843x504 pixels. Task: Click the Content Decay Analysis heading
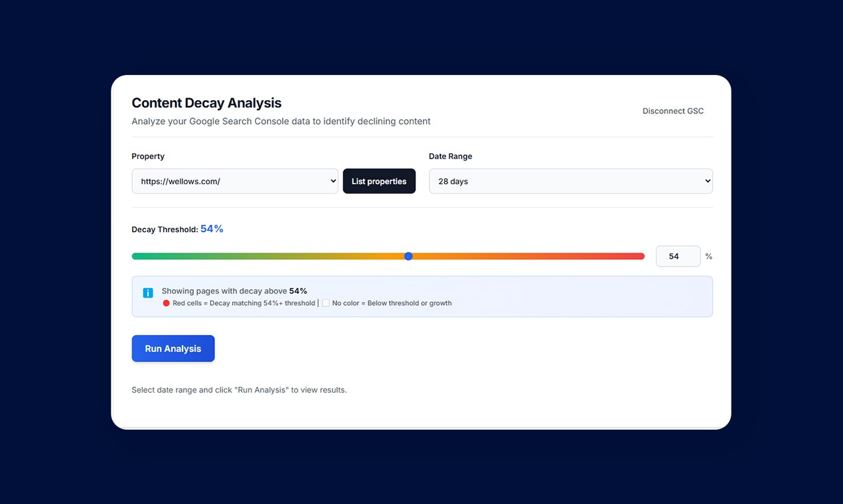click(x=206, y=103)
